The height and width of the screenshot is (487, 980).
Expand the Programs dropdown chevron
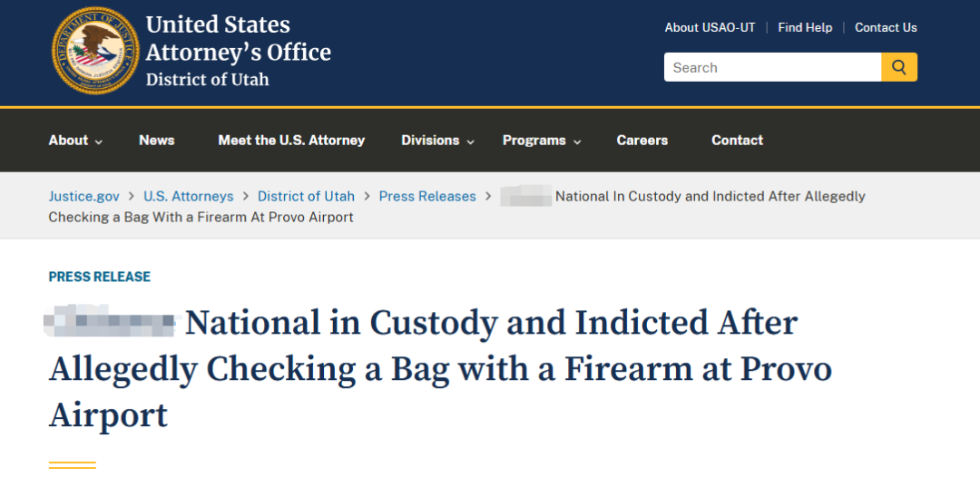tap(577, 141)
